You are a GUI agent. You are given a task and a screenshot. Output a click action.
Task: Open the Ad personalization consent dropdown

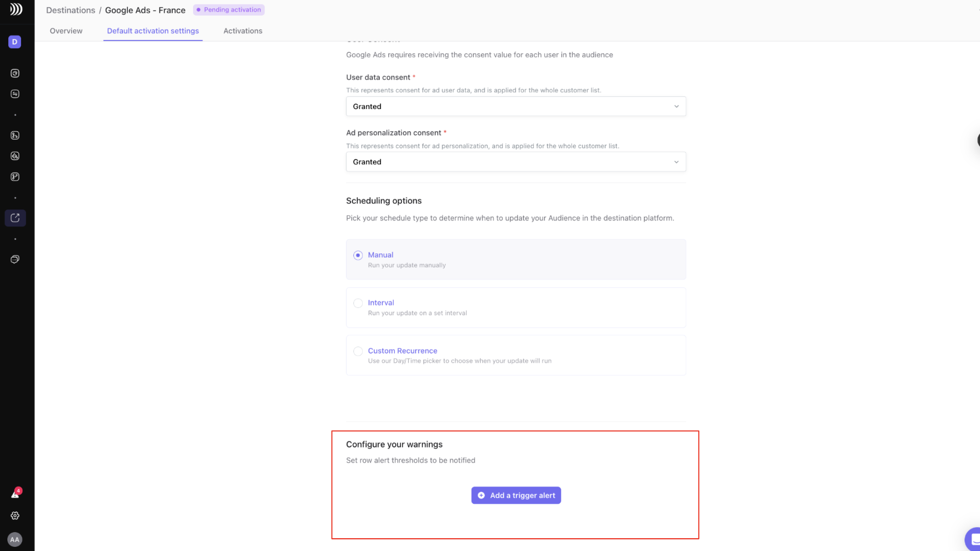tap(516, 162)
